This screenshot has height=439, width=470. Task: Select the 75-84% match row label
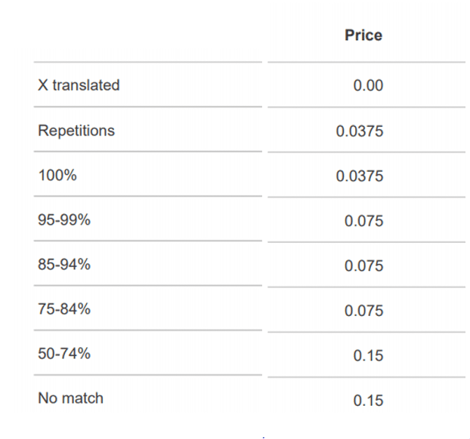[64, 309]
